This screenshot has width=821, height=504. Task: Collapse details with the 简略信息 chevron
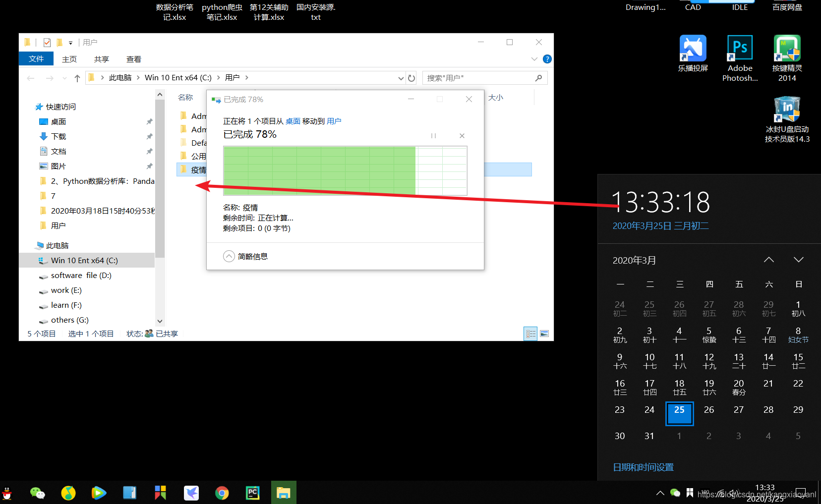coord(229,256)
